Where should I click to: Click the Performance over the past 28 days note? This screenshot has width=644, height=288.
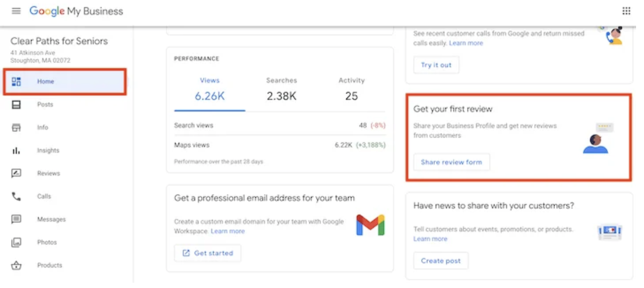coord(219,162)
